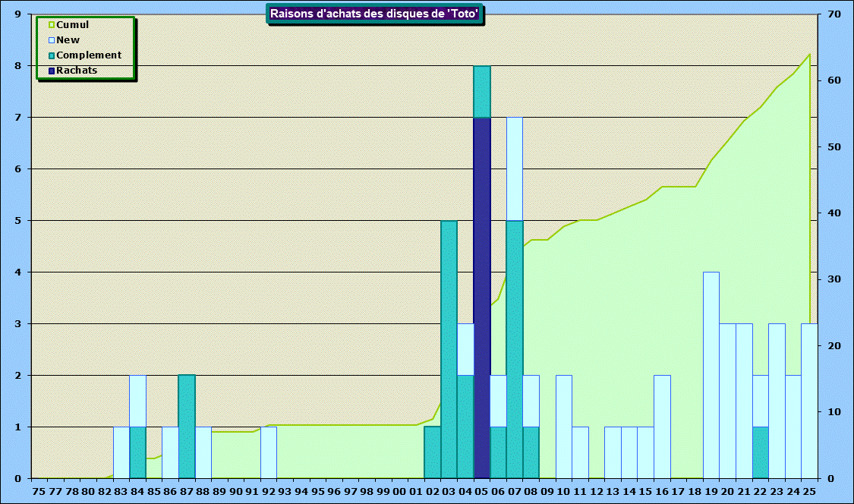Select the New bar for year 92
Viewport: 854px width, 504px height.
pos(269,452)
